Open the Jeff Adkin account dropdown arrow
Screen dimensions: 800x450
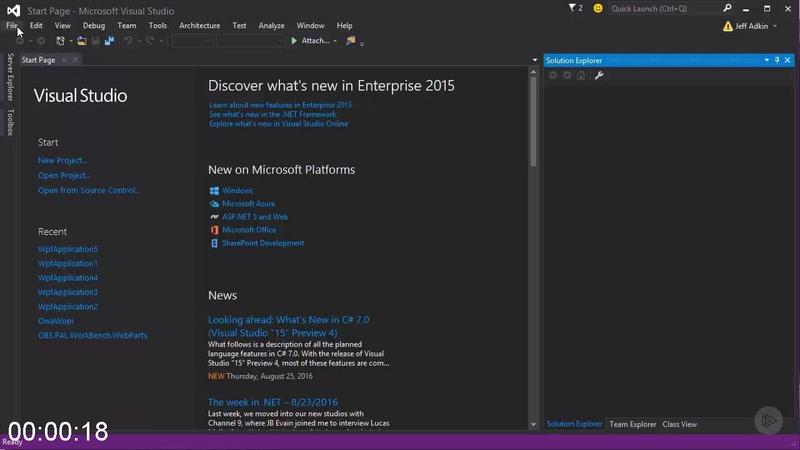(x=775, y=26)
